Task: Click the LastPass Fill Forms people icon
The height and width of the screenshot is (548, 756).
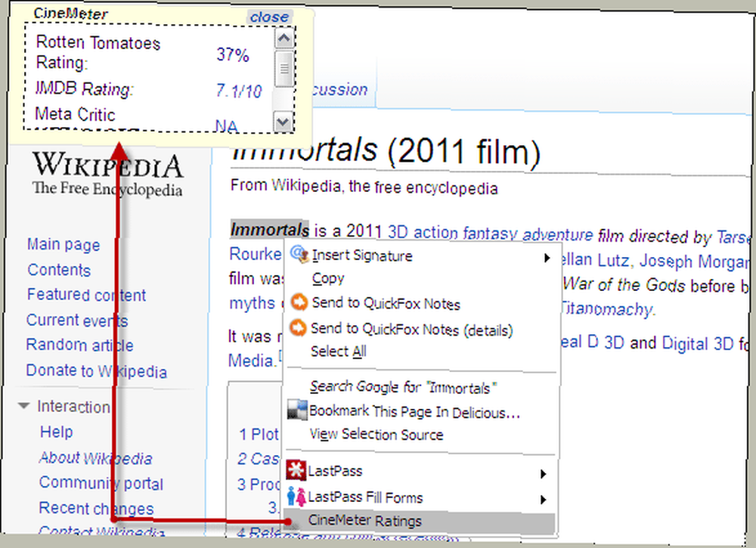Action: 296,497
